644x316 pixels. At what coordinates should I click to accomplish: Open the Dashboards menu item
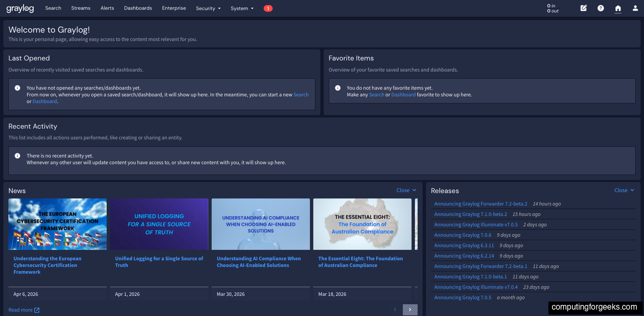pyautogui.click(x=138, y=8)
